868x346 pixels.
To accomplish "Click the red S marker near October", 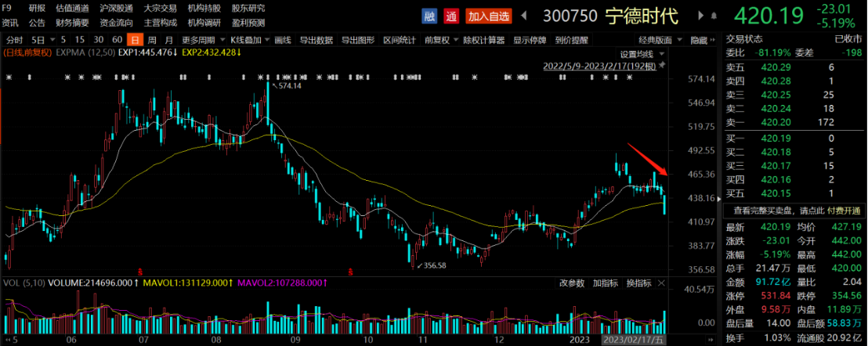I will pyautogui.click(x=350, y=272).
